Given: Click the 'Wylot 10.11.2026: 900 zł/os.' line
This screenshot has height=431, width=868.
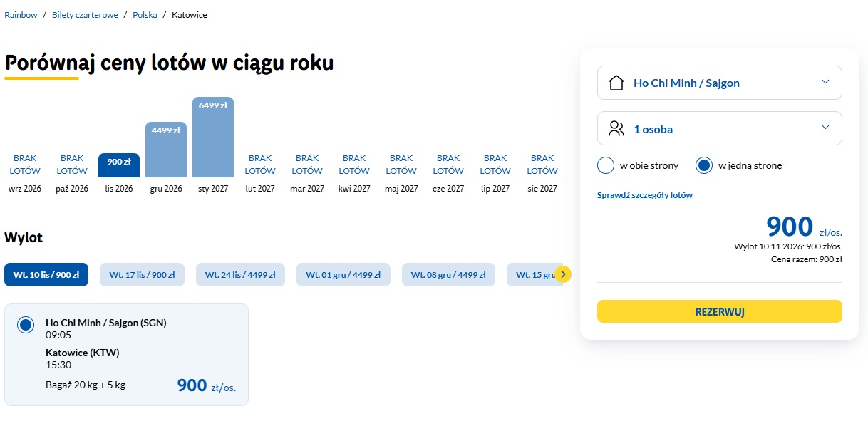Looking at the screenshot, I should pyautogui.click(x=788, y=246).
